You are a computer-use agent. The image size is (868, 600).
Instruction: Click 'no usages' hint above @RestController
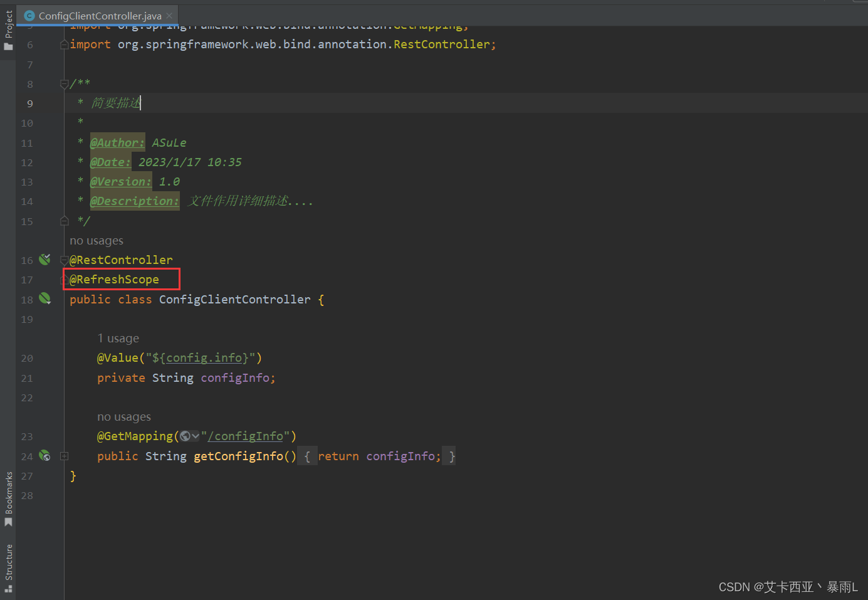[x=97, y=241]
